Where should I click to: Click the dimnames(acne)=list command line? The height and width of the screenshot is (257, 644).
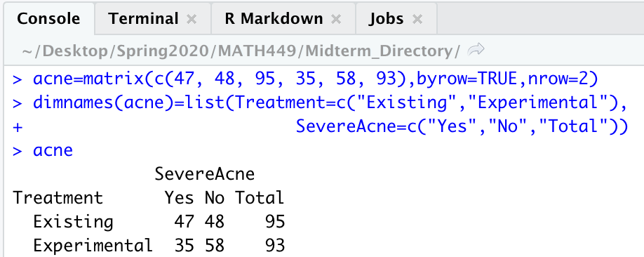coord(320,103)
